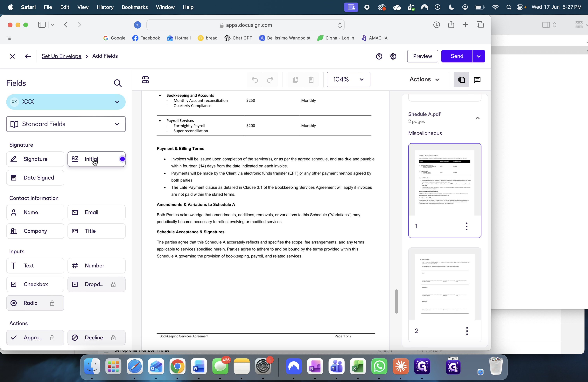This screenshot has height=382, width=588.
Task: Click the Send button
Action: (457, 56)
